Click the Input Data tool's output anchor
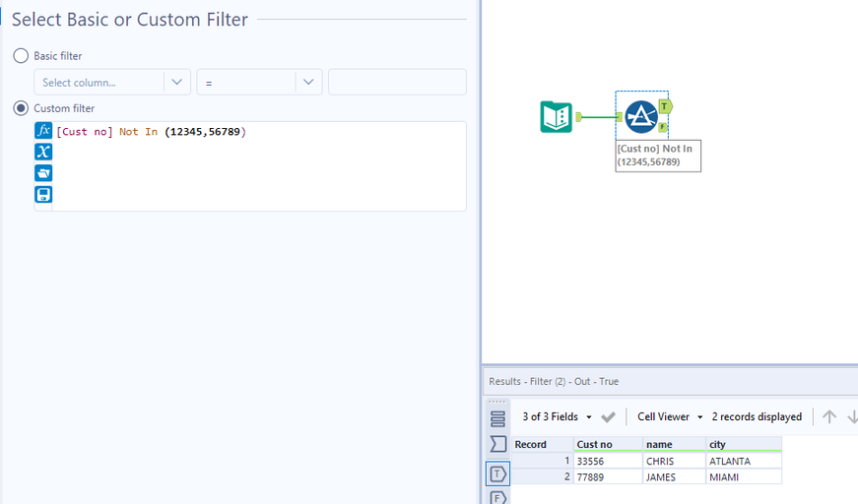 tap(578, 116)
